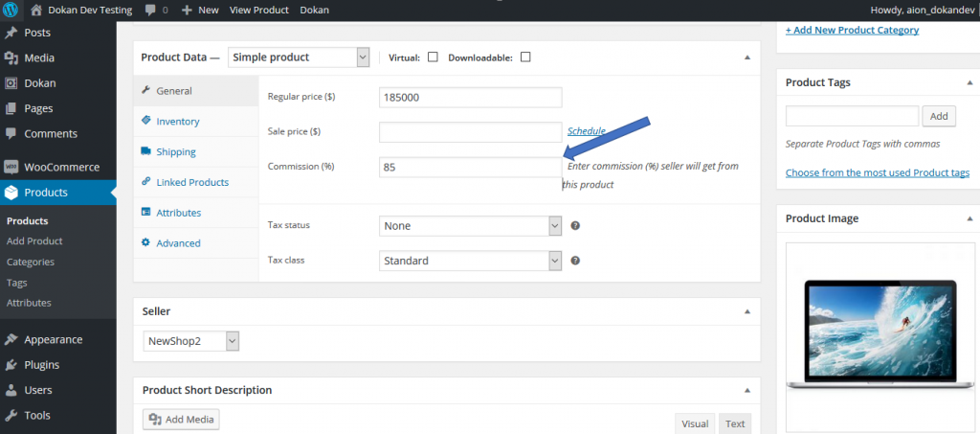
Task: Click the wrench icon on General tab
Action: click(x=146, y=90)
